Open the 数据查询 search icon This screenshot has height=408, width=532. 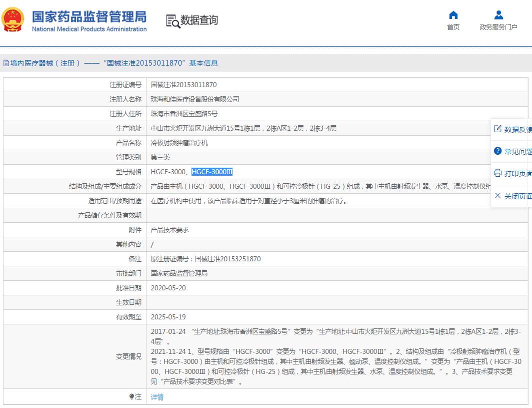point(172,21)
